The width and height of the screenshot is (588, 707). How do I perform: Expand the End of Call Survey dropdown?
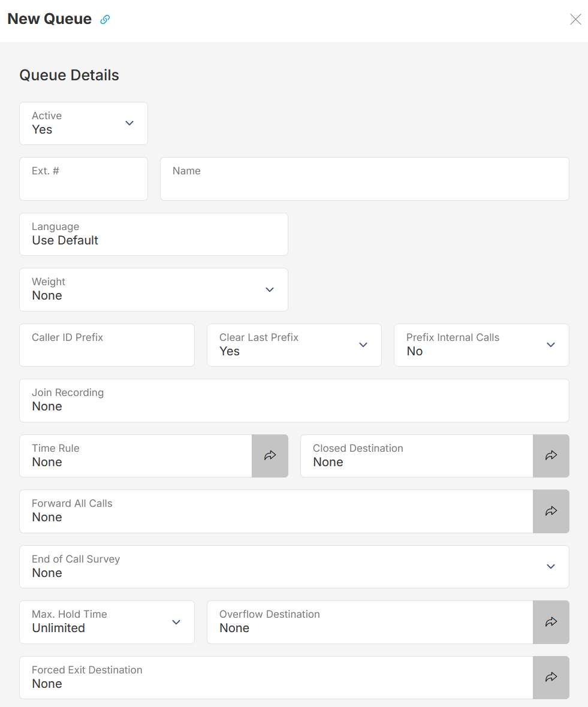(x=550, y=566)
